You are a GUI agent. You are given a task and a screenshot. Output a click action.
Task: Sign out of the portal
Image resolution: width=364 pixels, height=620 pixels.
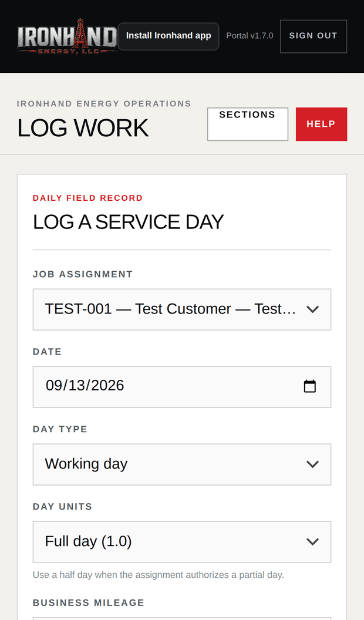point(314,36)
